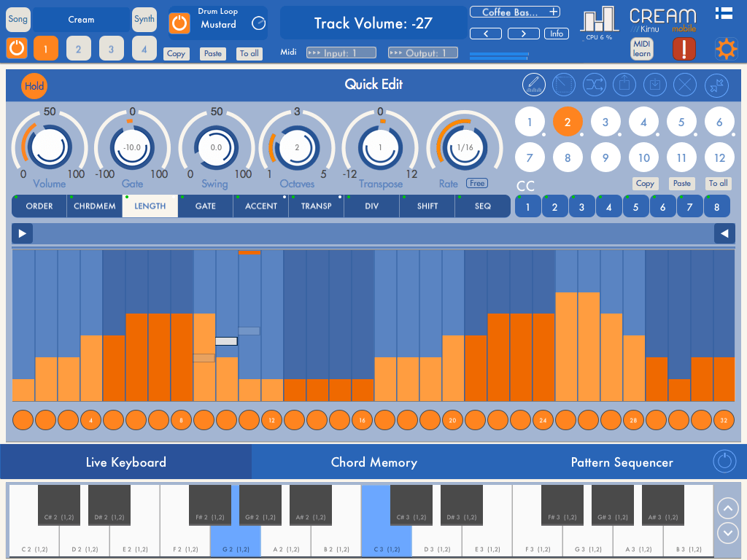Click the Rate 1/16 knob

pyautogui.click(x=465, y=147)
